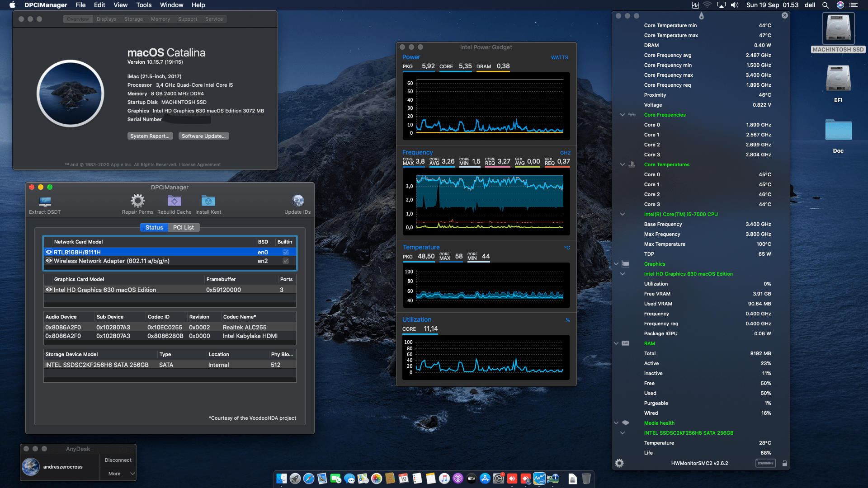Click the HWMonitorSMC2 lock icon
This screenshot has width=868, height=488.
[785, 463]
